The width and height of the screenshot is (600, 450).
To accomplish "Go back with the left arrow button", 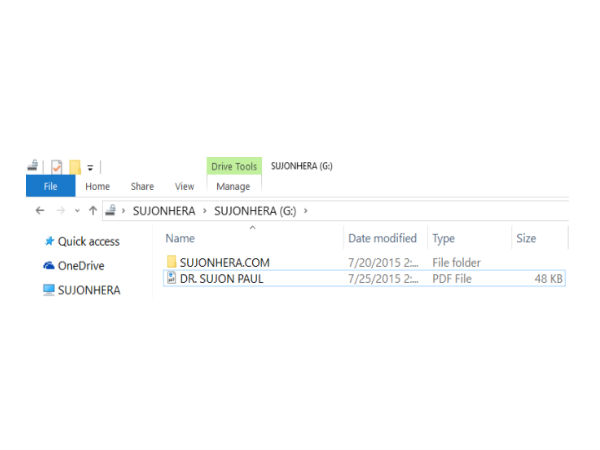I will coord(40,211).
